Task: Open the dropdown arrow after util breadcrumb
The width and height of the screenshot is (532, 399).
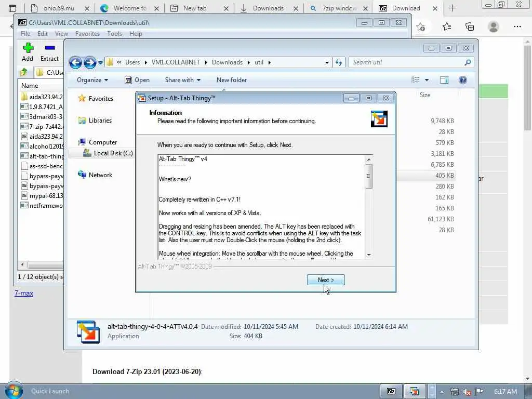Action: tap(270, 62)
